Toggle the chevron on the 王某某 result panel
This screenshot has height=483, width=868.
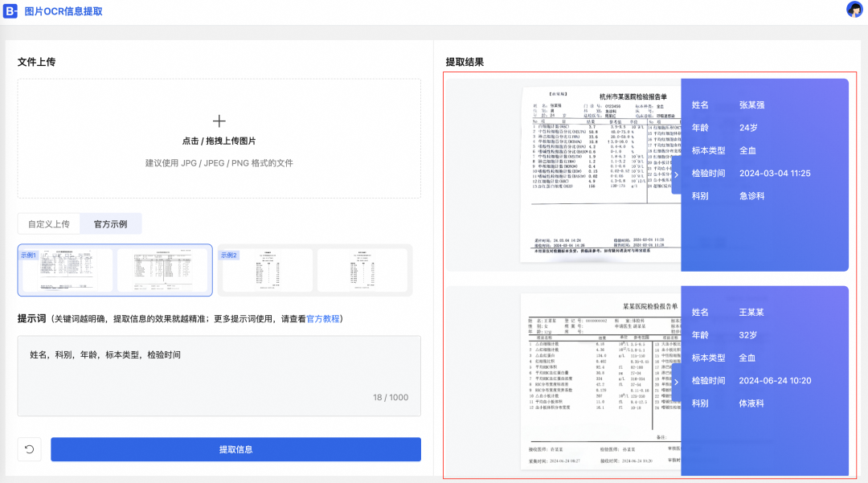(676, 382)
